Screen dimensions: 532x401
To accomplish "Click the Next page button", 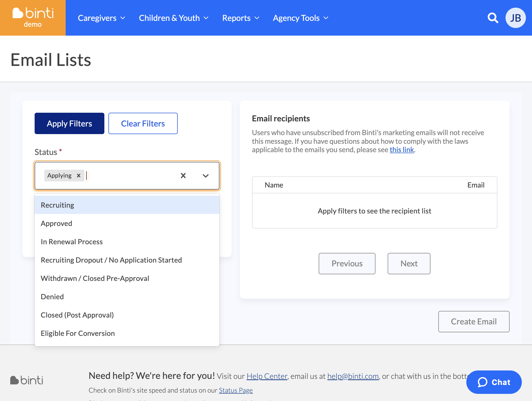I will (409, 264).
